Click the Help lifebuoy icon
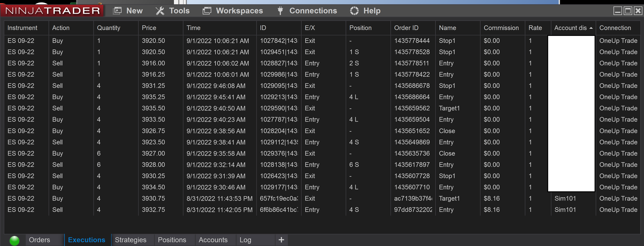The image size is (644, 246). (x=354, y=11)
